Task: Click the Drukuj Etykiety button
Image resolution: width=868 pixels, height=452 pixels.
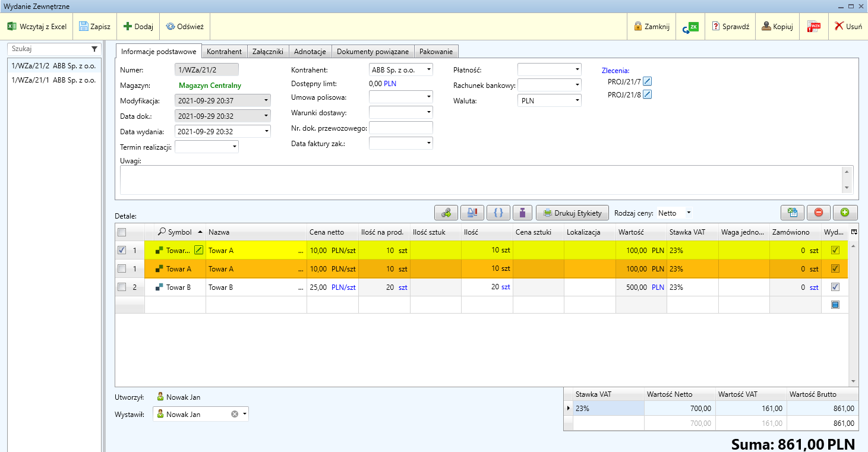Action: pyautogui.click(x=572, y=213)
